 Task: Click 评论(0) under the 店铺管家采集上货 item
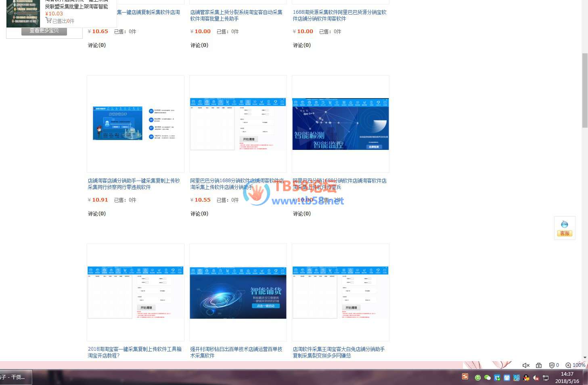click(x=199, y=45)
